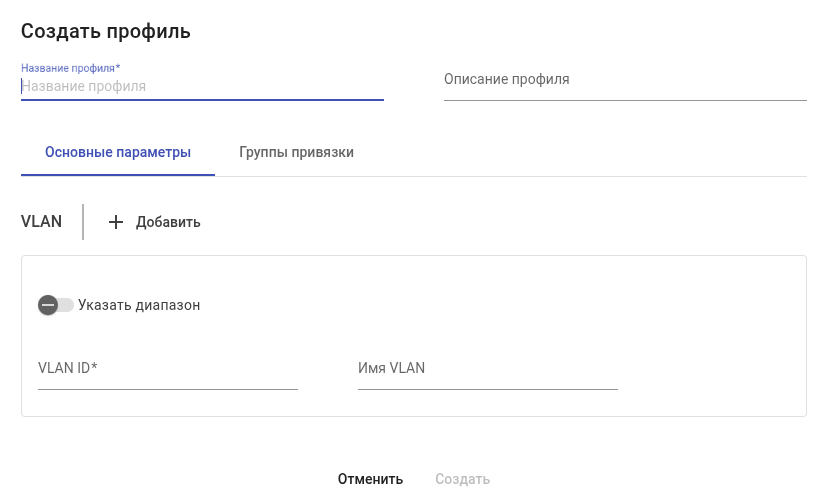Click the Указать диапазон label text
Image resolution: width=828 pixels, height=504 pixels.
click(139, 305)
